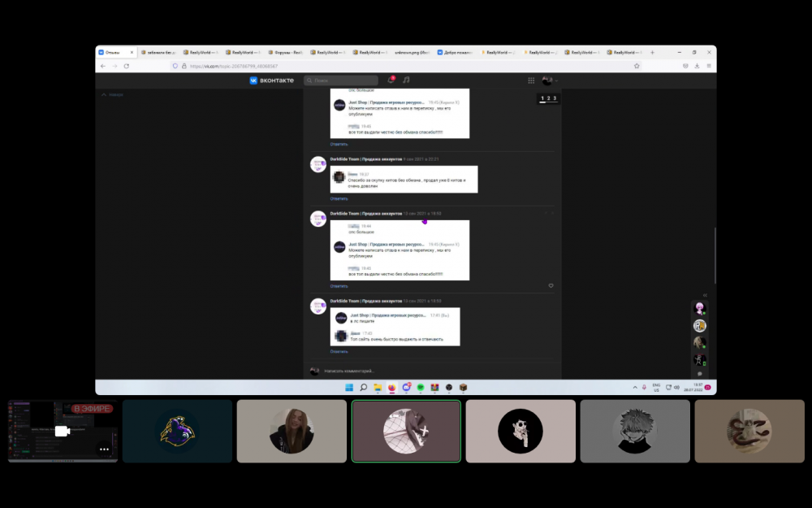Go to page 3 of the topic
Viewport: 812px width, 508px height.
(x=555, y=98)
